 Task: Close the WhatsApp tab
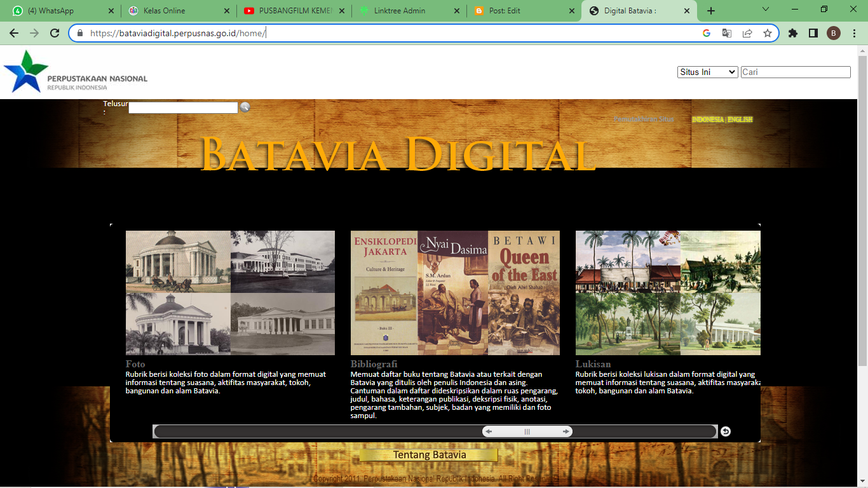[111, 11]
